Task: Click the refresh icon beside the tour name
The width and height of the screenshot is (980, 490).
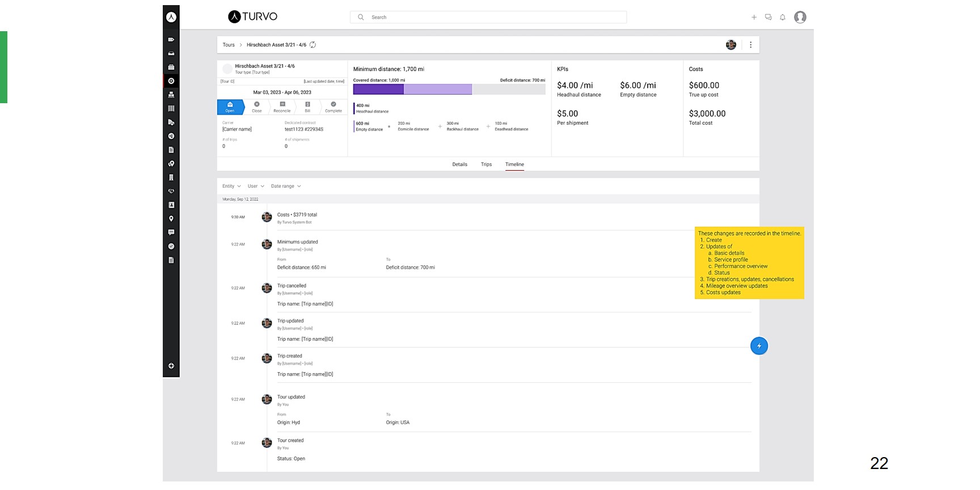Action: (312, 45)
